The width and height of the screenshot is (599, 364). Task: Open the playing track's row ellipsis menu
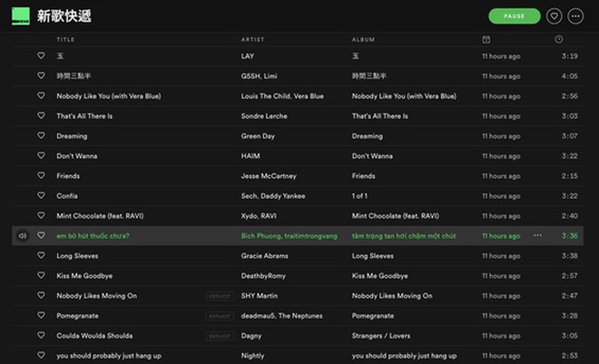click(x=537, y=235)
